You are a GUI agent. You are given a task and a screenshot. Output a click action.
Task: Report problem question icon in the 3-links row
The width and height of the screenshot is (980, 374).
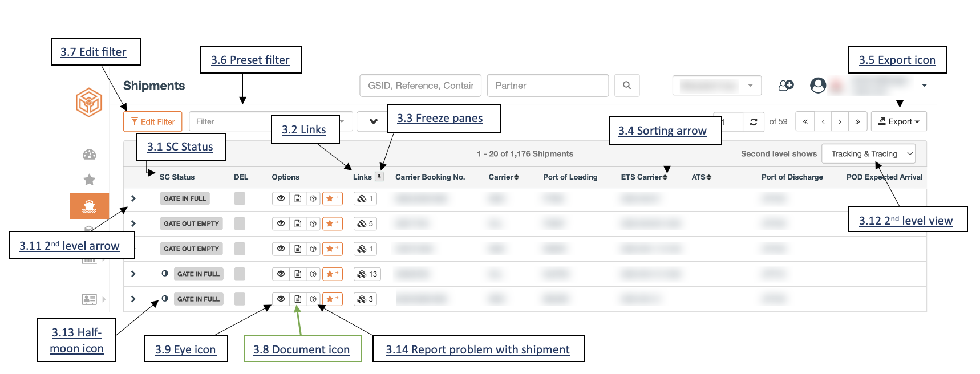[x=313, y=299]
